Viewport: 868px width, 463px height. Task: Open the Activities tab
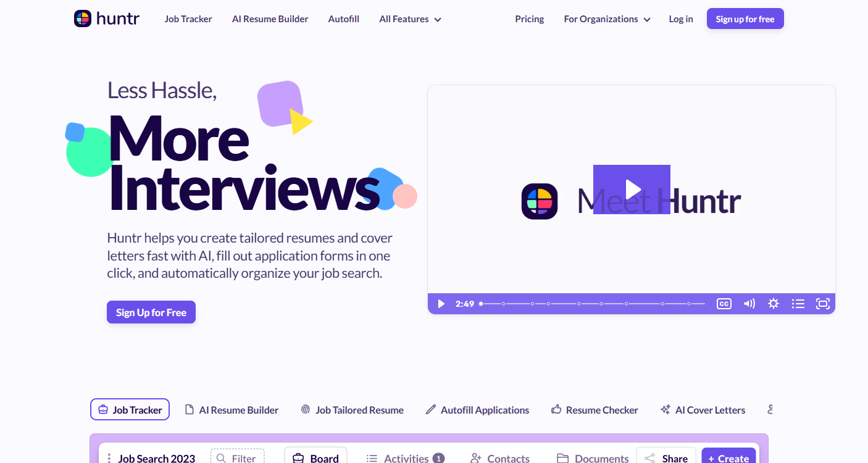(x=405, y=458)
